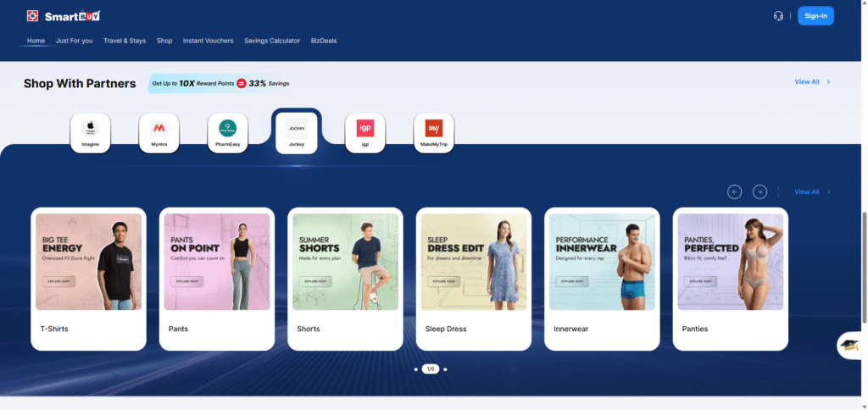Click Explore Now on Summer Shorts
868x410 pixels.
(315, 281)
